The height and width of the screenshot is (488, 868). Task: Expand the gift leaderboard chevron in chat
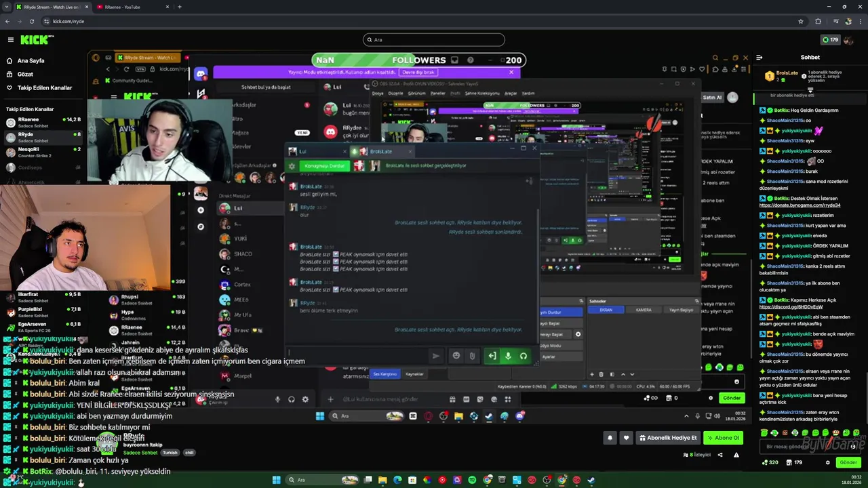[810, 89]
